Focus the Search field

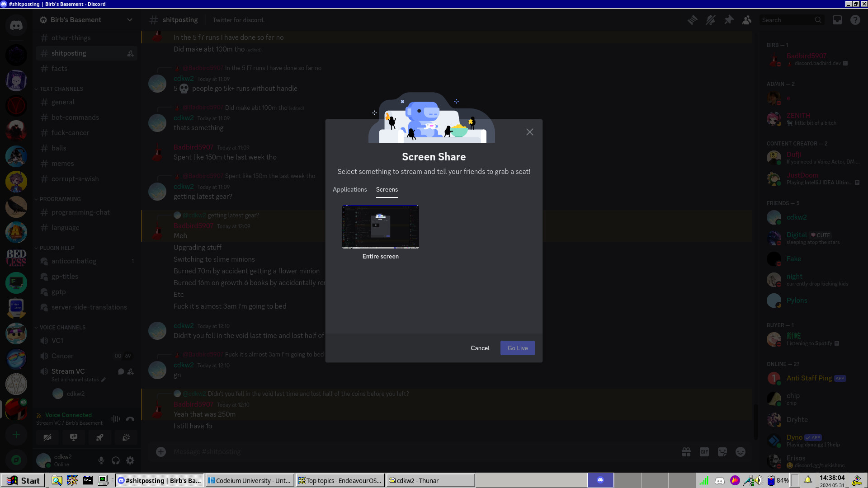[791, 20]
